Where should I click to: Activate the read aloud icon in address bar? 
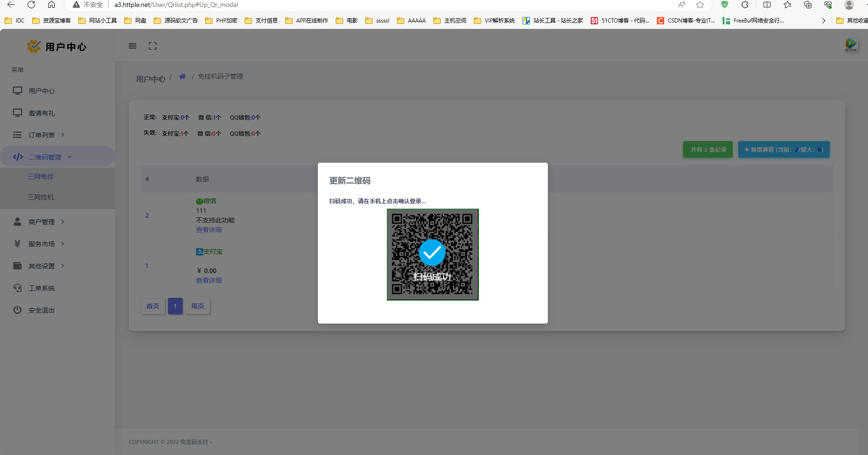(682, 5)
